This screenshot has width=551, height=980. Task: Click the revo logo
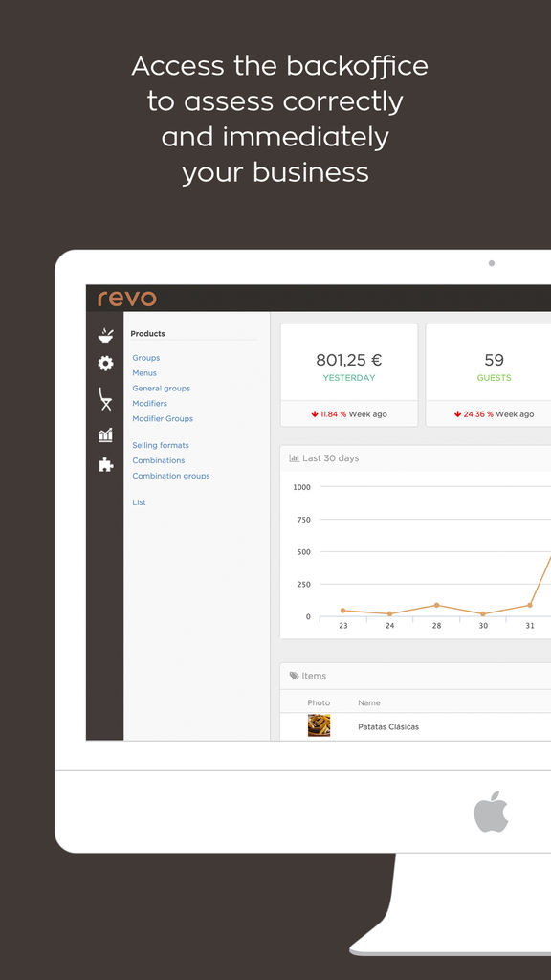tap(127, 299)
